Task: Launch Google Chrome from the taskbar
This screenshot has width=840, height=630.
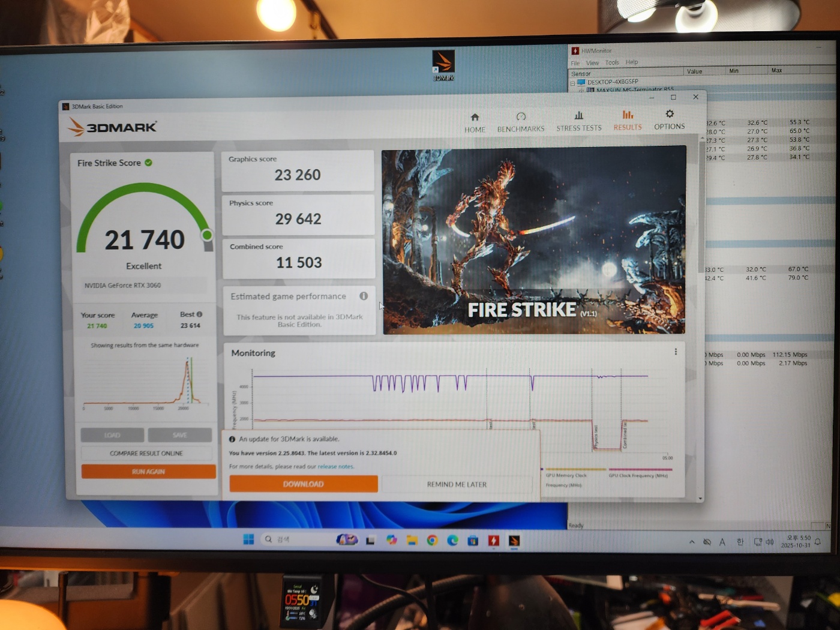Action: point(432,541)
